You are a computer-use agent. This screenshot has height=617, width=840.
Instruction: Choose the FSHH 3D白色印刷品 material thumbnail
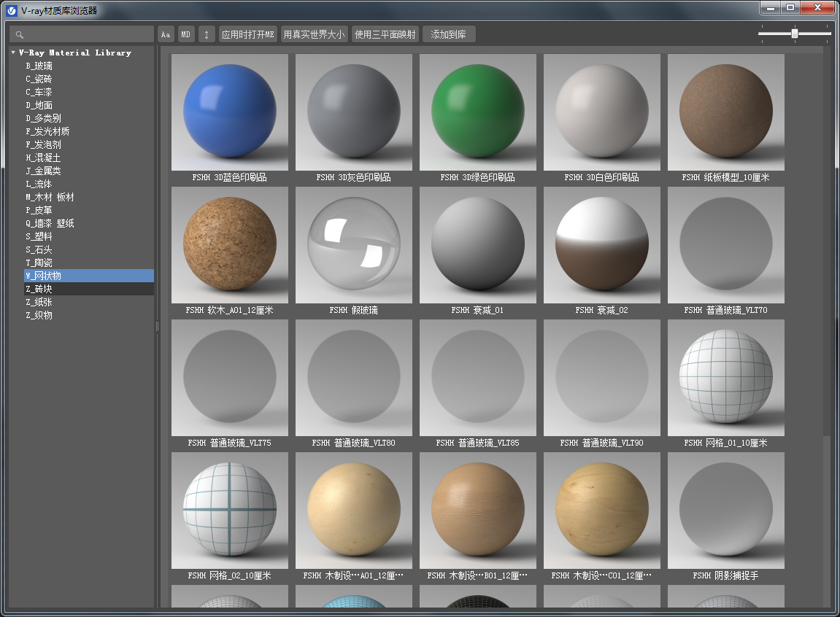point(602,112)
